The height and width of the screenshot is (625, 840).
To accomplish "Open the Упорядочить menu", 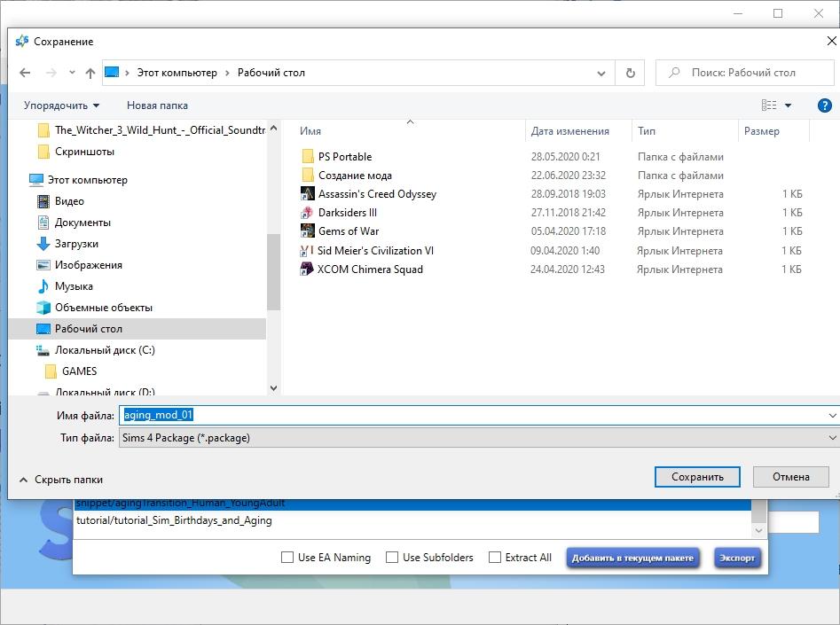I will (62, 105).
